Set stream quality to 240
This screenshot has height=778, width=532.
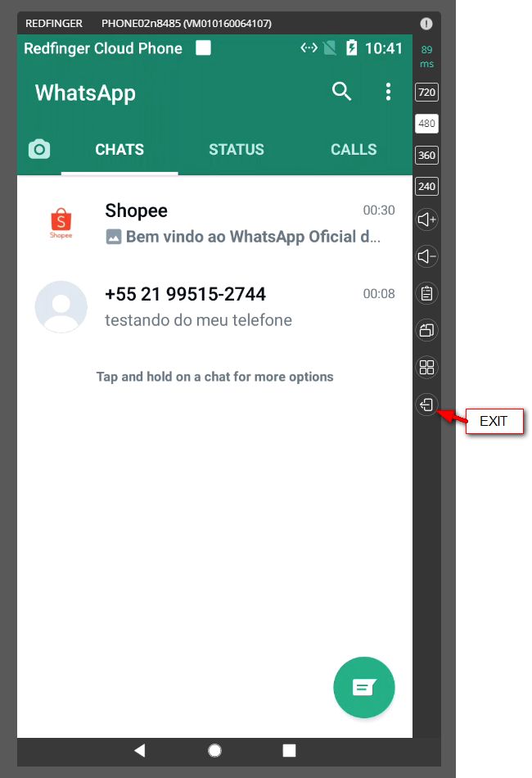coord(426,187)
